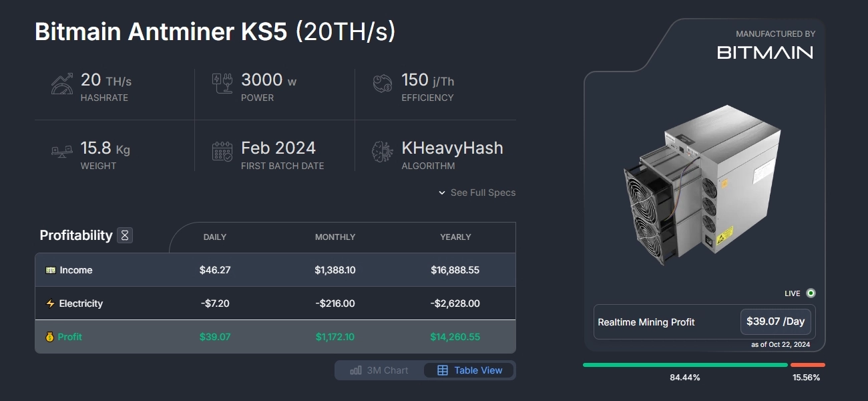Viewport: 868px width, 401px height.
Task: Click the calendar icon for First Batch Date
Action: click(x=221, y=150)
